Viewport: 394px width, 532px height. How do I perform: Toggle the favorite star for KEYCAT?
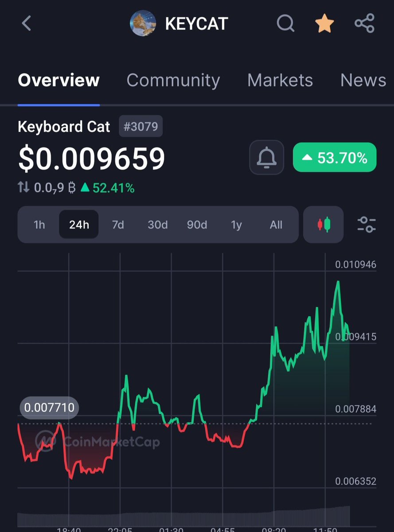click(x=324, y=23)
